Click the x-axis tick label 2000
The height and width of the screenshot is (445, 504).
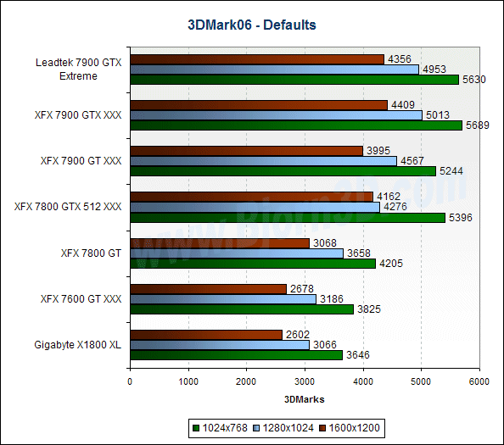[x=246, y=381]
